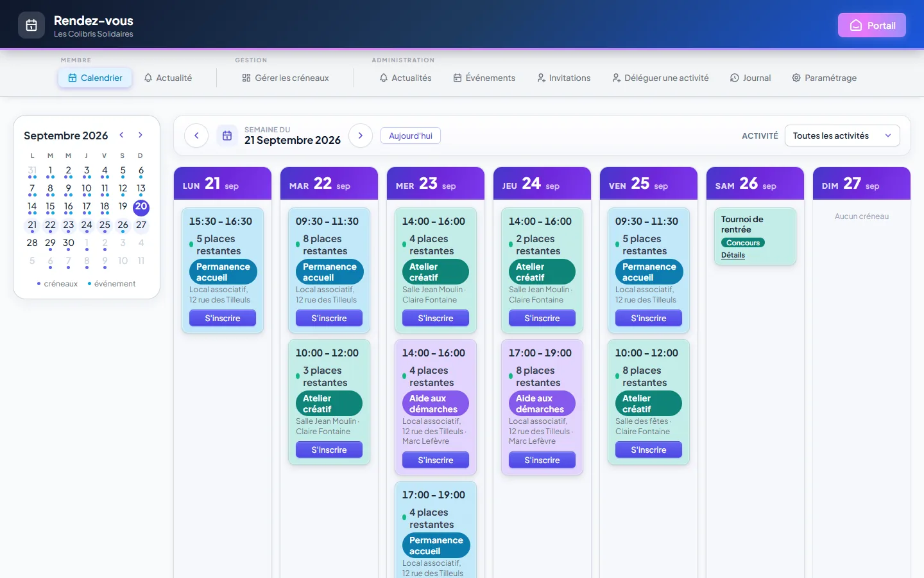Image resolution: width=924 pixels, height=578 pixels.
Task: Go to next month in mini calendar
Action: click(140, 135)
